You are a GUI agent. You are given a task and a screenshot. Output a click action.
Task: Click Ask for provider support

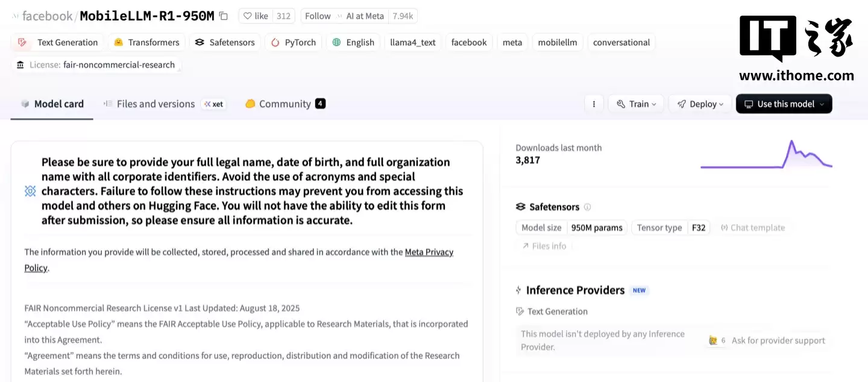778,340
